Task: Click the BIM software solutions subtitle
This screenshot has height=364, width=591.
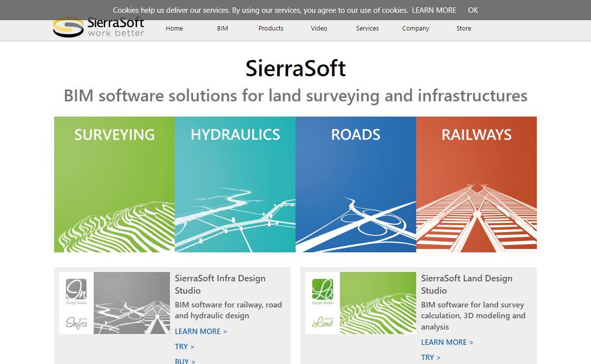Action: tap(295, 95)
